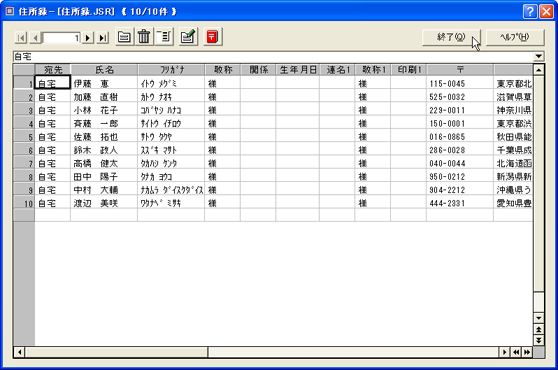The image size is (558, 370).
Task: Click the 連名1 column header
Action: pyautogui.click(x=337, y=70)
